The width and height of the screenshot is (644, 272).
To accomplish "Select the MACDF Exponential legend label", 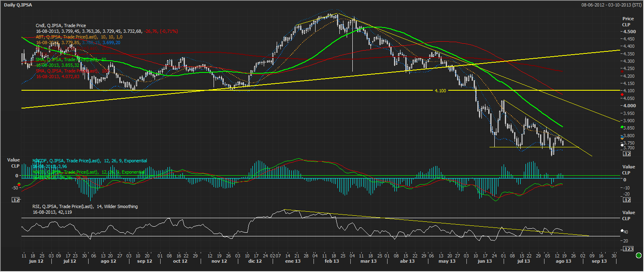I will (x=89, y=161).
